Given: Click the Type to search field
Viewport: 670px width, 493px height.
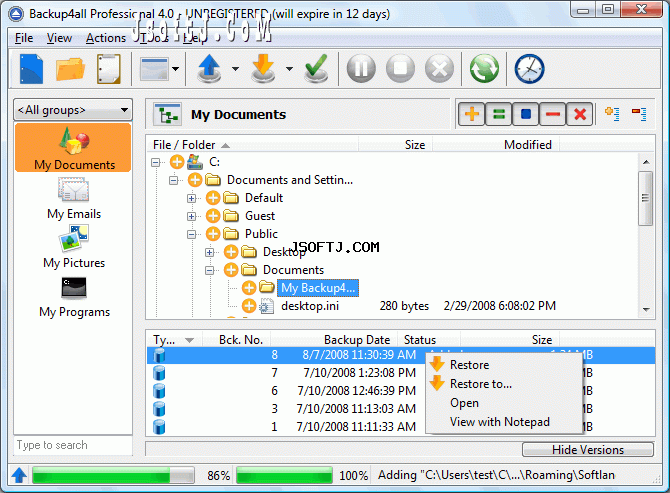Looking at the screenshot, I should coord(73,445).
